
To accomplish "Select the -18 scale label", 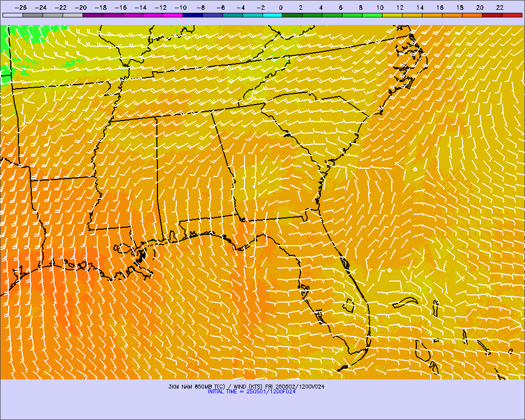I will [101, 8].
